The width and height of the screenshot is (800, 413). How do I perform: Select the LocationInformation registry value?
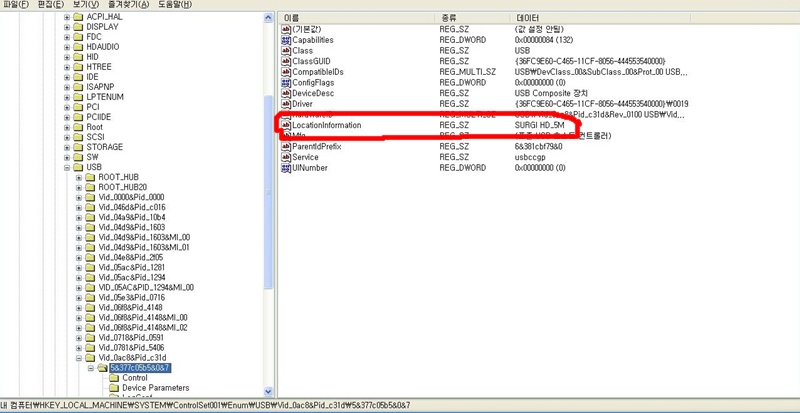coord(326,125)
